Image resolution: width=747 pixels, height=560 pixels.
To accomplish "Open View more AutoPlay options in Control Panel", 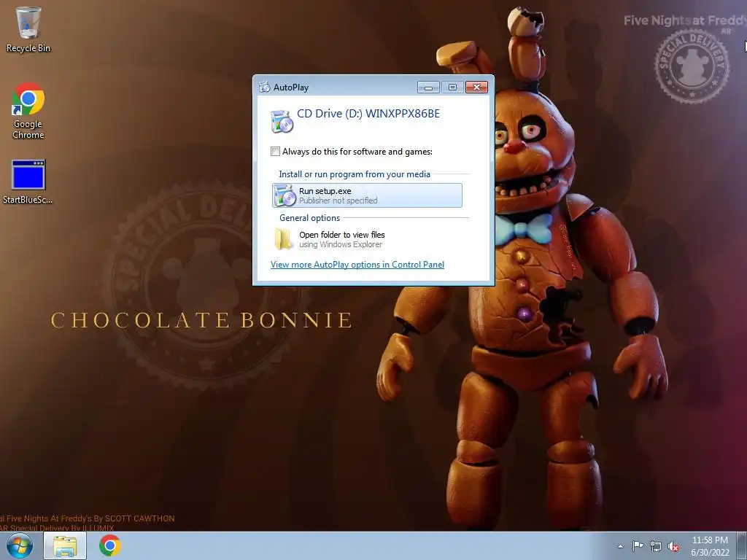I will [357, 264].
